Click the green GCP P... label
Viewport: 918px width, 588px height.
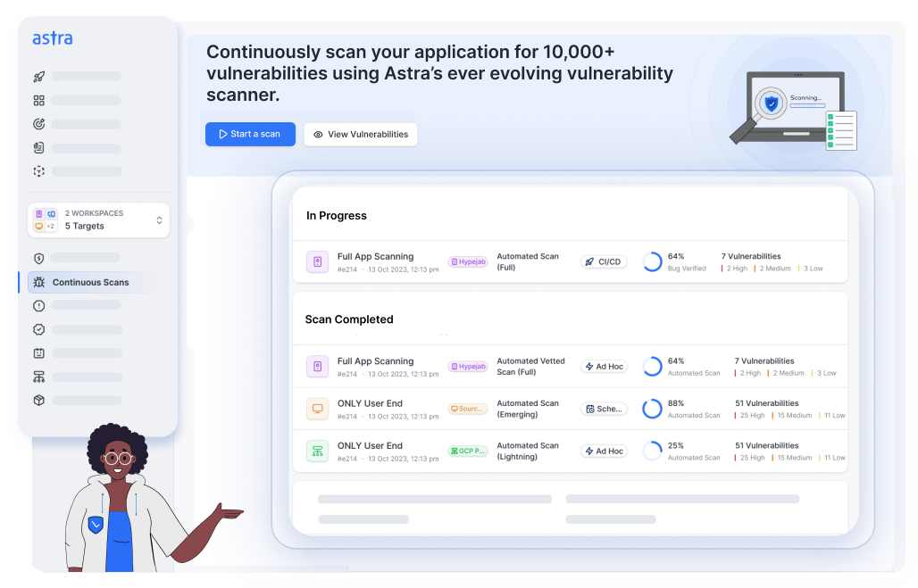coord(468,451)
